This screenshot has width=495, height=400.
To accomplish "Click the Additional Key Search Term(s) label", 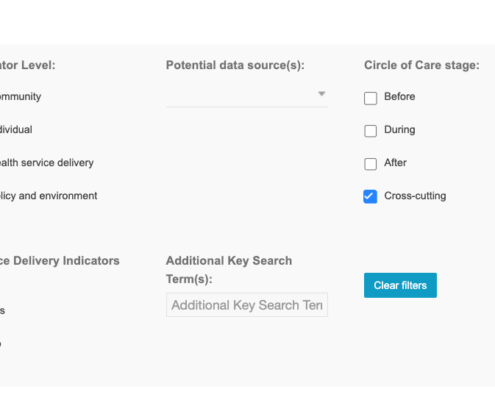I will 229,270.
